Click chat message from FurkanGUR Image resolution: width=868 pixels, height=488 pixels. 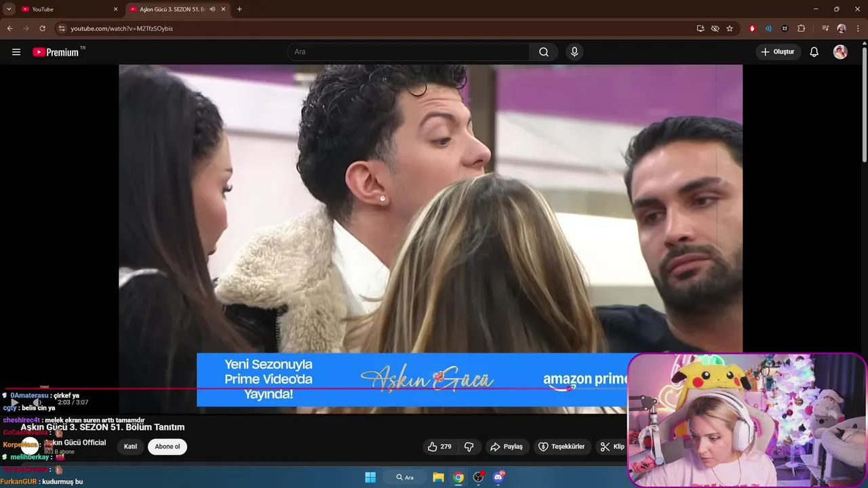41,482
